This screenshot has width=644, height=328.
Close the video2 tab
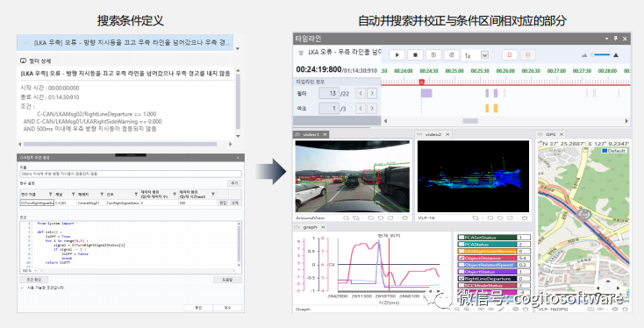pyautogui.click(x=447, y=135)
